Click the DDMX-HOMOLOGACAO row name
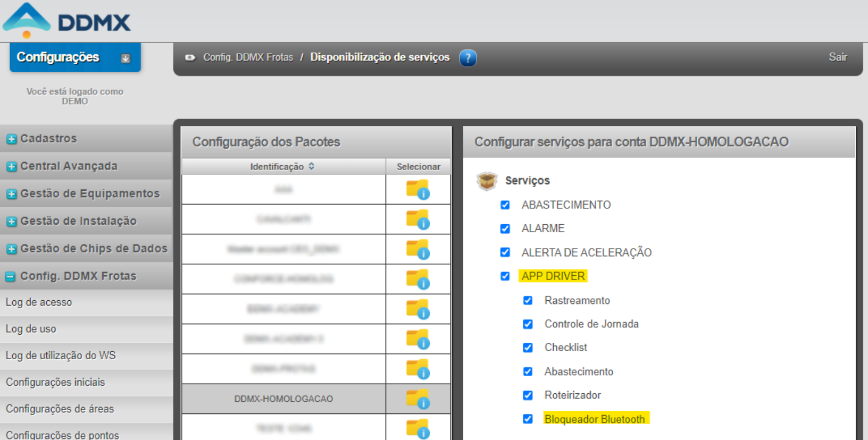The image size is (868, 440). 283,399
